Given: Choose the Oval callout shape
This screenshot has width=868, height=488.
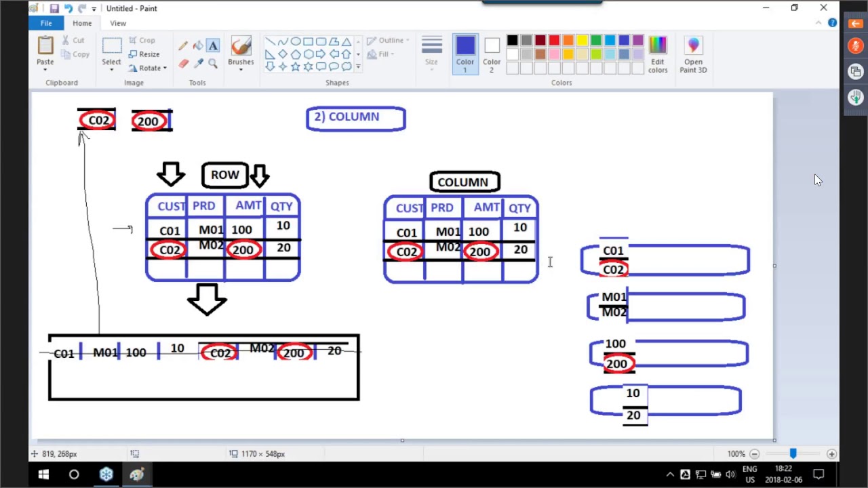Looking at the screenshot, I should tap(334, 67).
